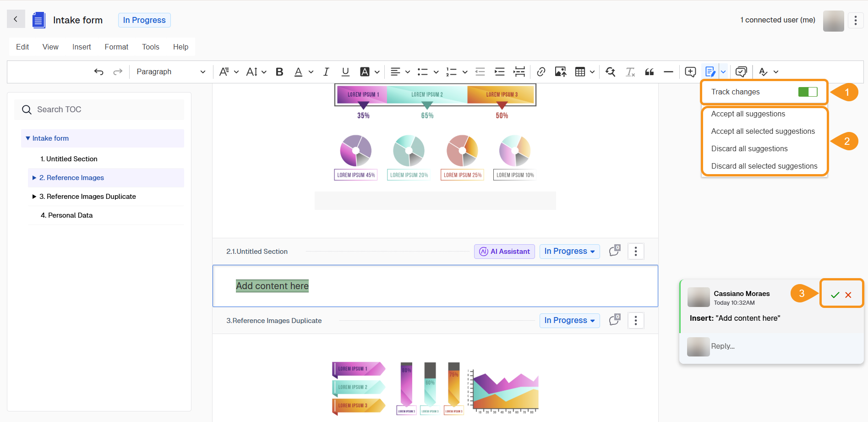This screenshot has width=868, height=422.
Task: Apply bold formatting
Action: pos(279,72)
